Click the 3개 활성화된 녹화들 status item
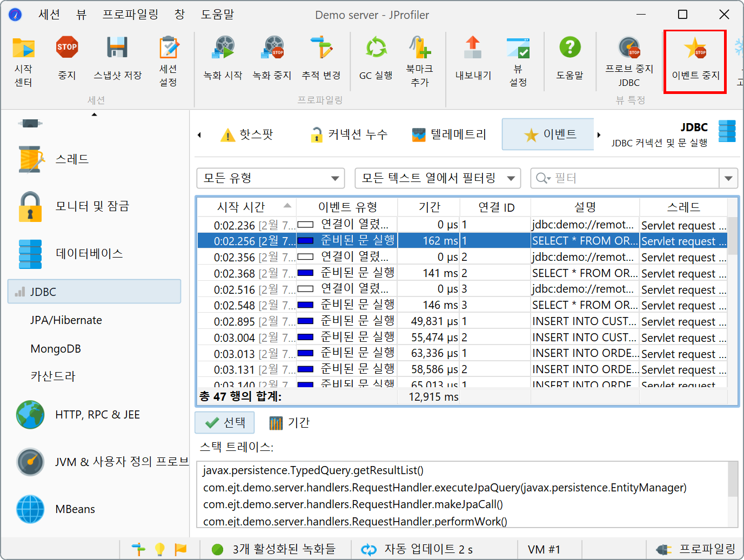This screenshot has height=560, width=744. [x=275, y=549]
